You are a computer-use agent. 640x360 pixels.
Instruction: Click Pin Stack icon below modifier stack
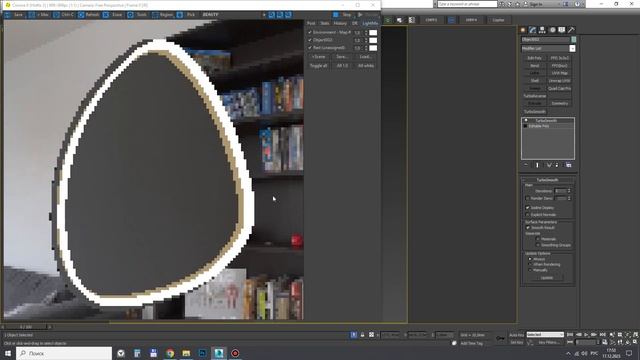click(526, 165)
